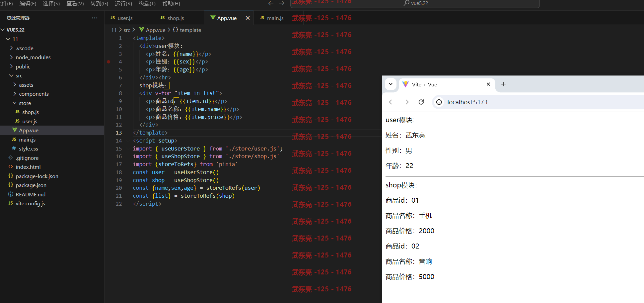644x303 pixels.
Task: Open index.html in the file tree
Action: tap(52, 167)
